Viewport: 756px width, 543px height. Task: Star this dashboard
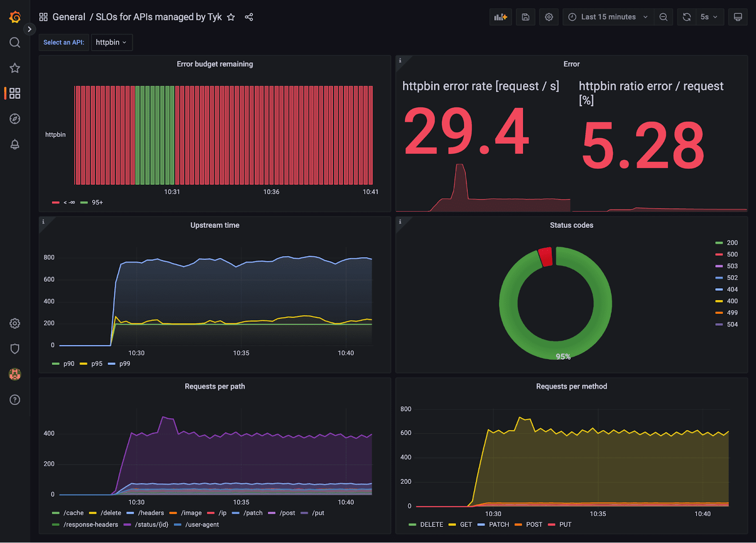click(x=231, y=17)
